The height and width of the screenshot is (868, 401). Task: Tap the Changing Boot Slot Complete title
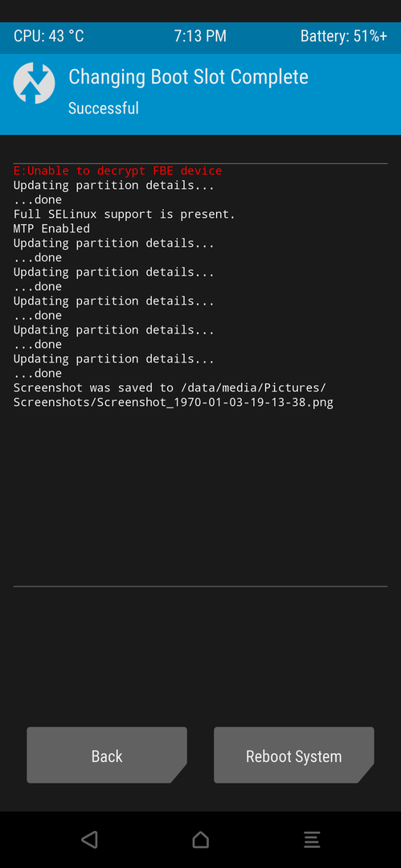point(188,76)
